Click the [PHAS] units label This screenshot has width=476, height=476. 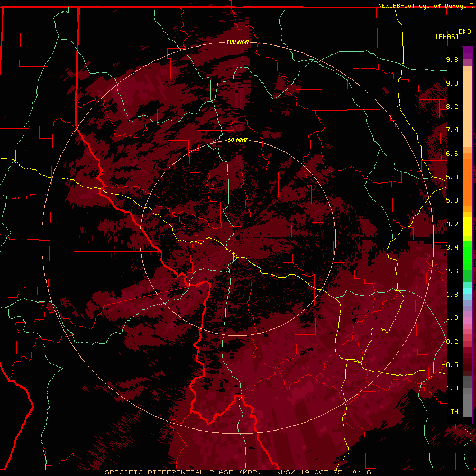pos(447,36)
